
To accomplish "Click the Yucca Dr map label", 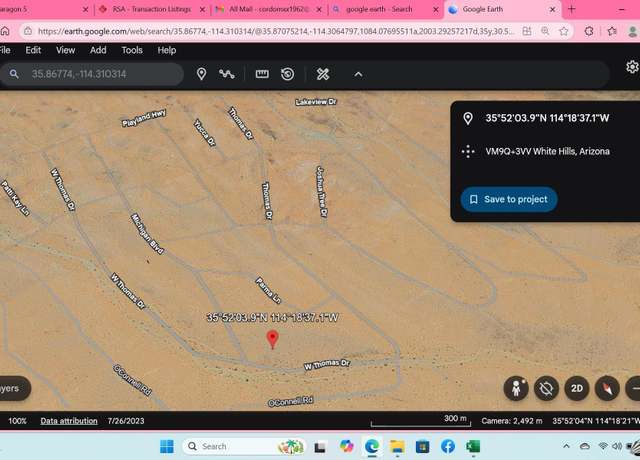I will 204,132.
